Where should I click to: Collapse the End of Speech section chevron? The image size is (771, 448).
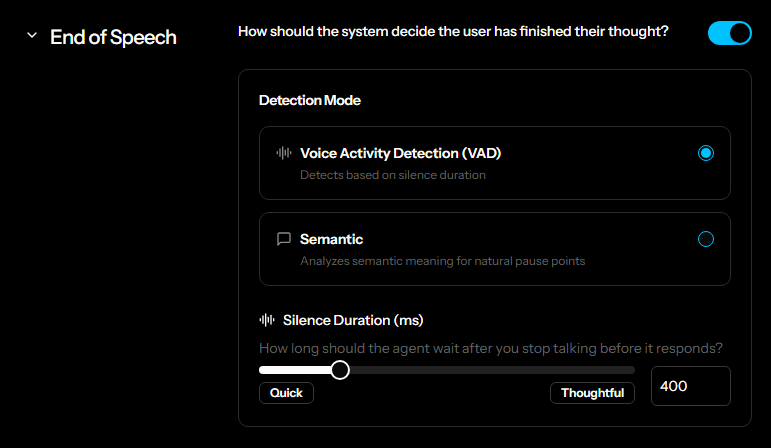31,36
